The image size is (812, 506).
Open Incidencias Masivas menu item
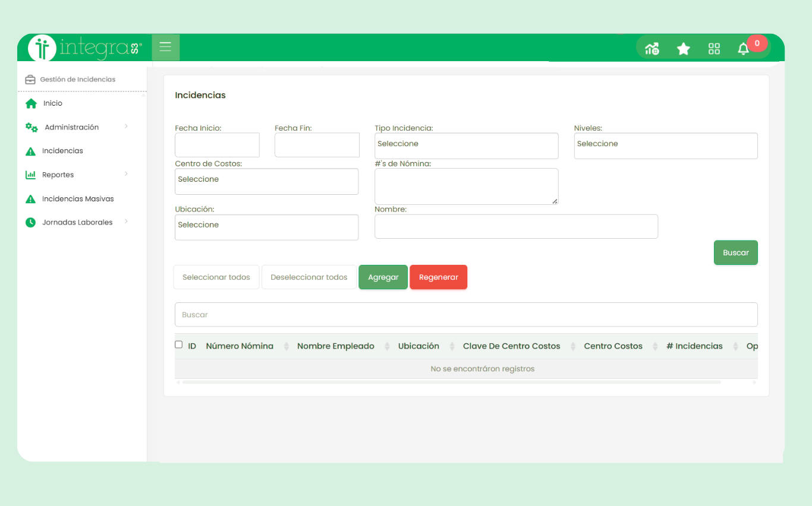[78, 199]
